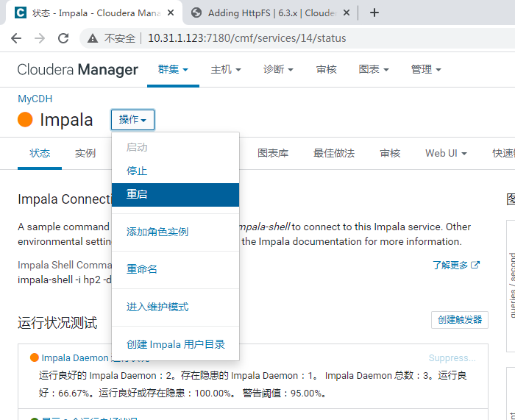Click the Cloudera Manager logo
This screenshot has height=420, width=515.
77,70
